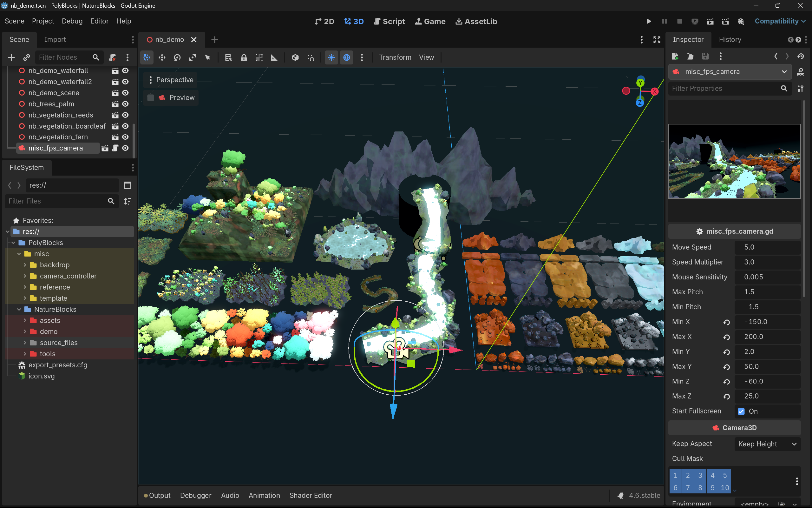812x508 pixels.
Task: Open script attached to misc_fps_camera node
Action: pos(115,148)
